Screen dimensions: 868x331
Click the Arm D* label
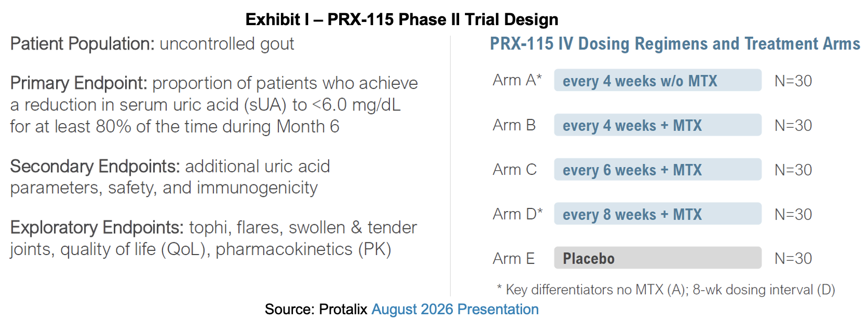[x=518, y=214]
